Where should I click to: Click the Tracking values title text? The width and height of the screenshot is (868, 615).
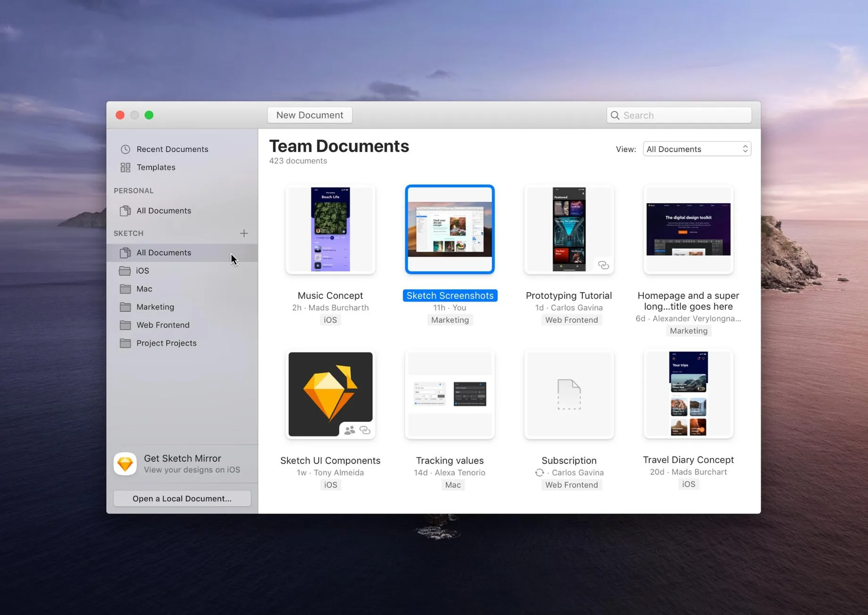(450, 461)
